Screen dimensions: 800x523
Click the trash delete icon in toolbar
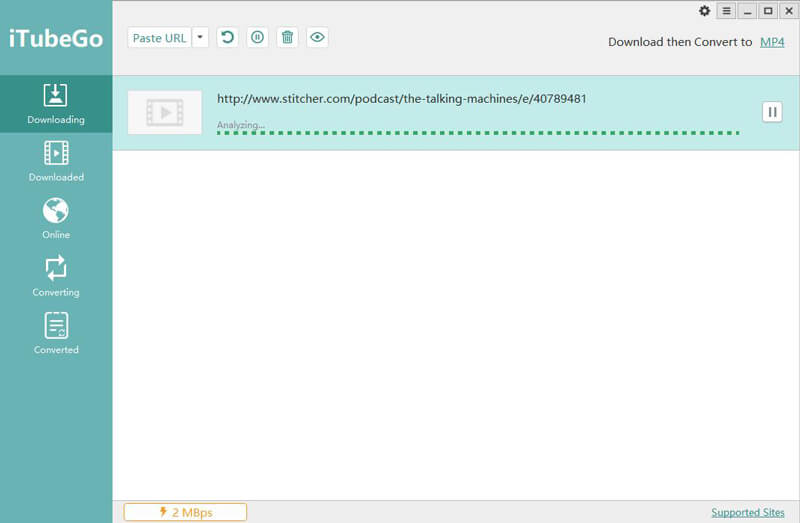click(x=287, y=37)
